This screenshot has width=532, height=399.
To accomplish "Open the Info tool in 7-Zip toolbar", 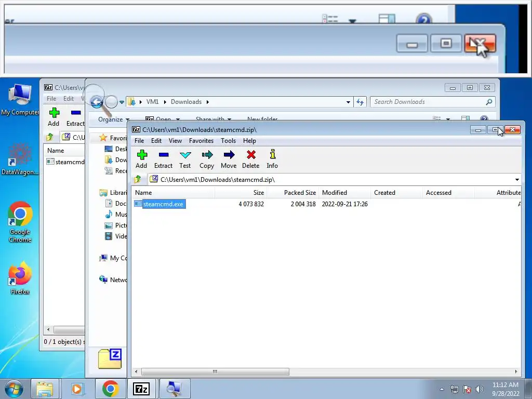I will (x=272, y=159).
